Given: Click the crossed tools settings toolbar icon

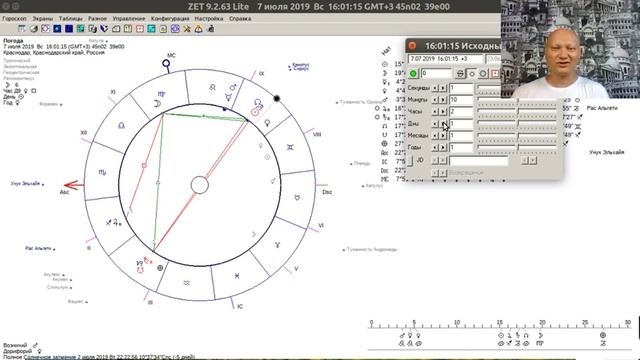Looking at the screenshot, I should (187, 29).
